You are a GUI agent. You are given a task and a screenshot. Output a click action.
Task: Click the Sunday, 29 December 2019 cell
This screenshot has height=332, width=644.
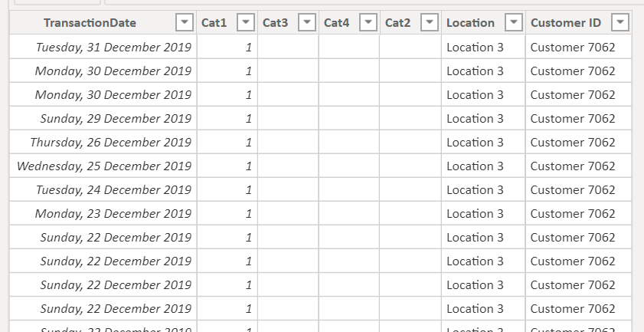tap(103, 118)
